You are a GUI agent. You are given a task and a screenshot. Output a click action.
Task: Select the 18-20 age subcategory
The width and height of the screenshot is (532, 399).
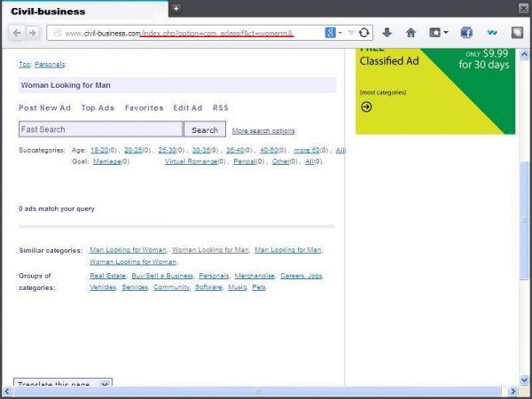[x=99, y=150]
